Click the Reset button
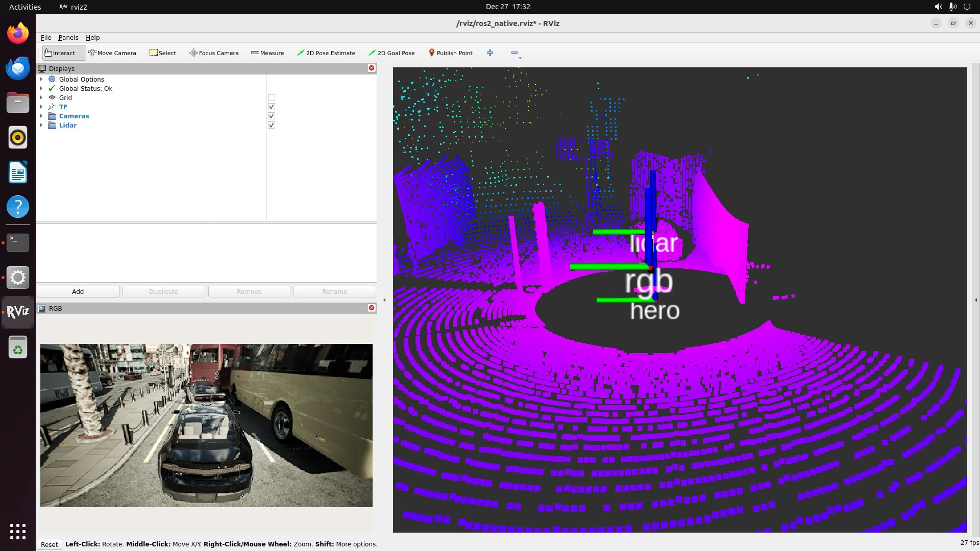The width and height of the screenshot is (980, 551). pyautogui.click(x=50, y=544)
